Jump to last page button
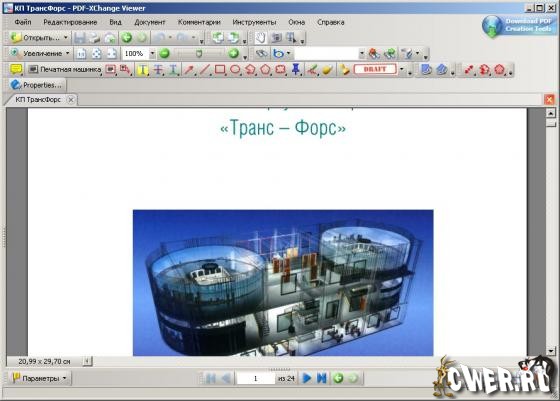 (x=322, y=378)
